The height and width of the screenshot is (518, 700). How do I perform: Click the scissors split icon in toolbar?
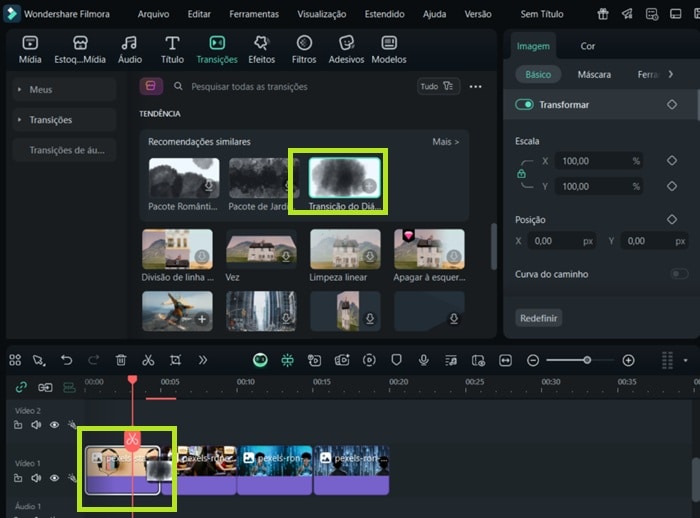[148, 360]
